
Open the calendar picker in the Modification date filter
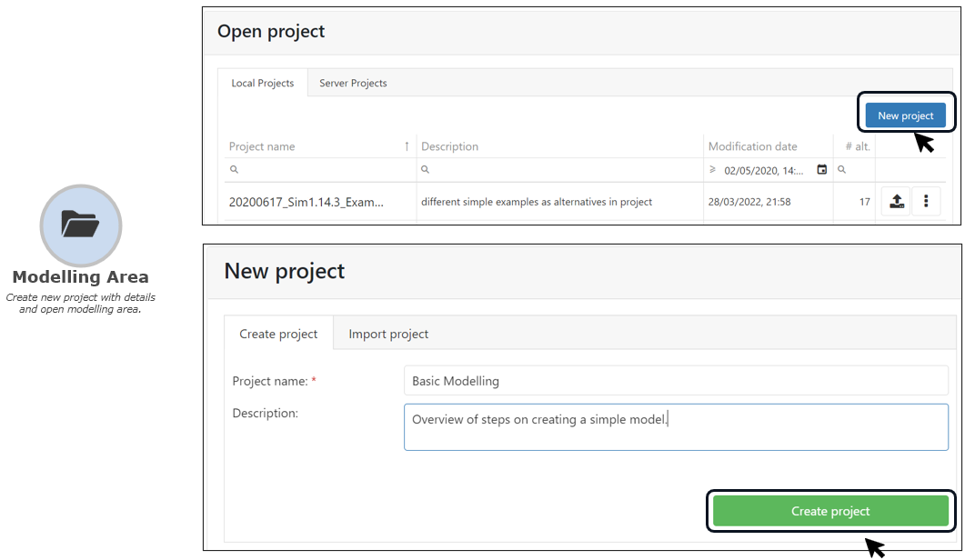(x=822, y=170)
